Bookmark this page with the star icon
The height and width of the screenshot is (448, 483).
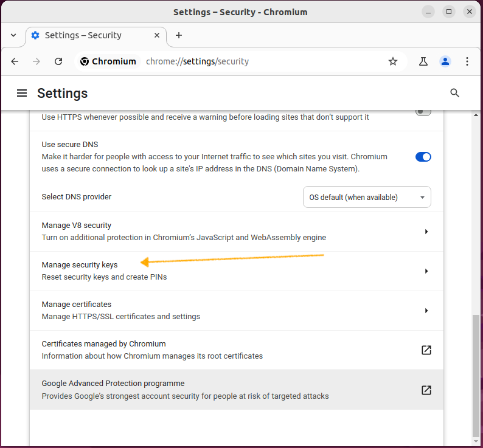393,61
